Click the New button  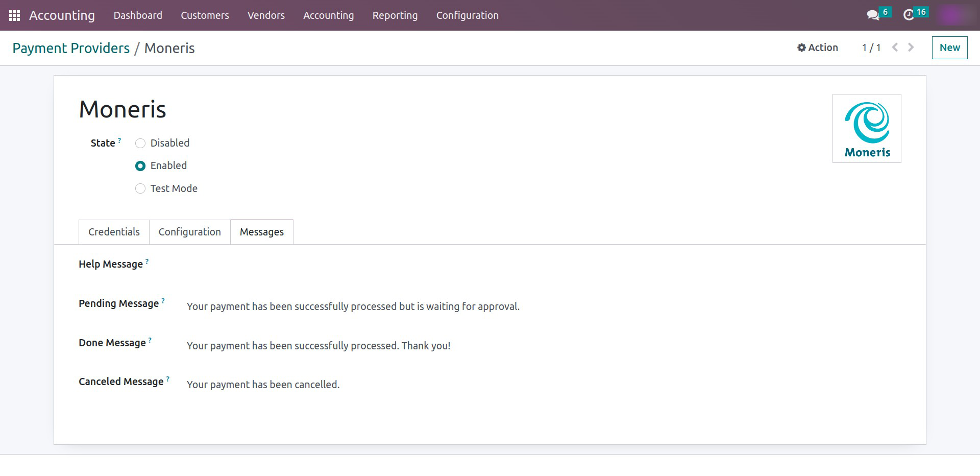949,47
